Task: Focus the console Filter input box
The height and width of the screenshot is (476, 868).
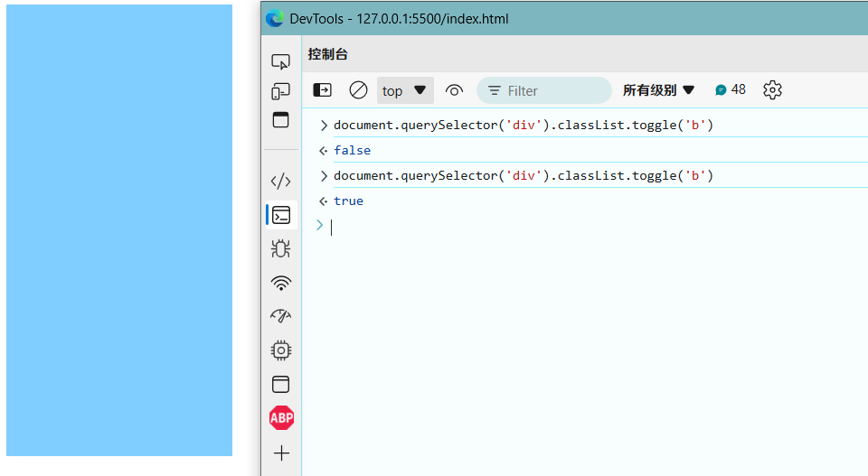Action: [x=553, y=90]
